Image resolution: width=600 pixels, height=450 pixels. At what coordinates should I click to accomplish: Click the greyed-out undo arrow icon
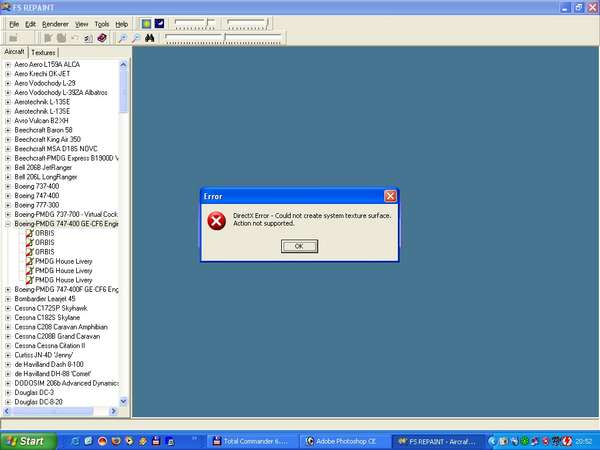tap(75, 38)
